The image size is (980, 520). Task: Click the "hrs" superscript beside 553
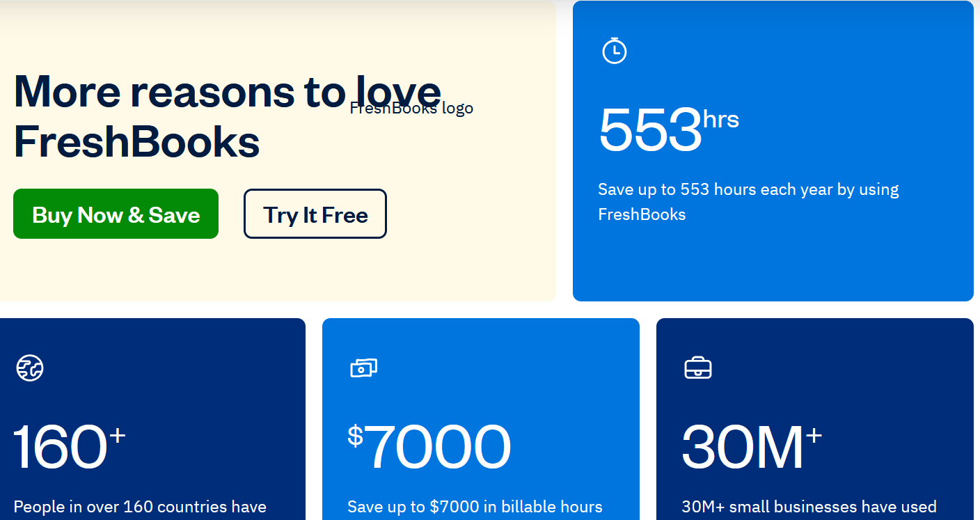(721, 120)
